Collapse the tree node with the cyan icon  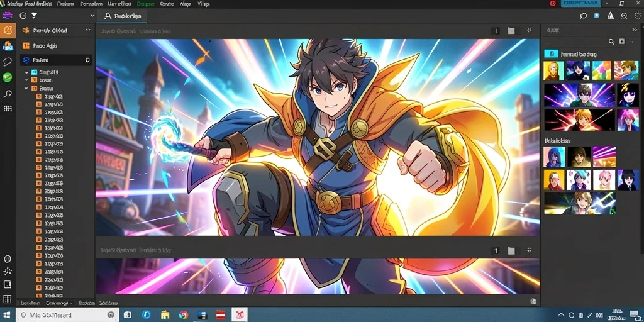click(x=26, y=72)
